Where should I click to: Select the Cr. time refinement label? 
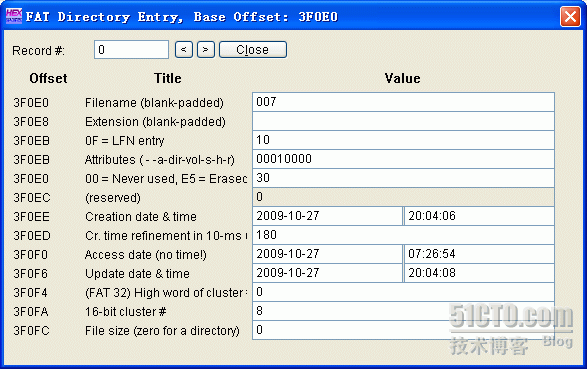(x=166, y=236)
